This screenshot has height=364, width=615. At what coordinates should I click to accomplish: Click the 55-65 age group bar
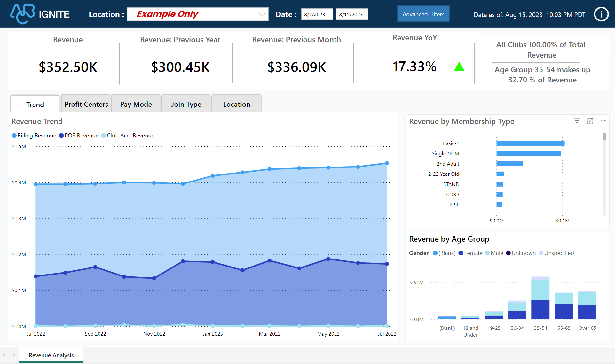[564, 306]
